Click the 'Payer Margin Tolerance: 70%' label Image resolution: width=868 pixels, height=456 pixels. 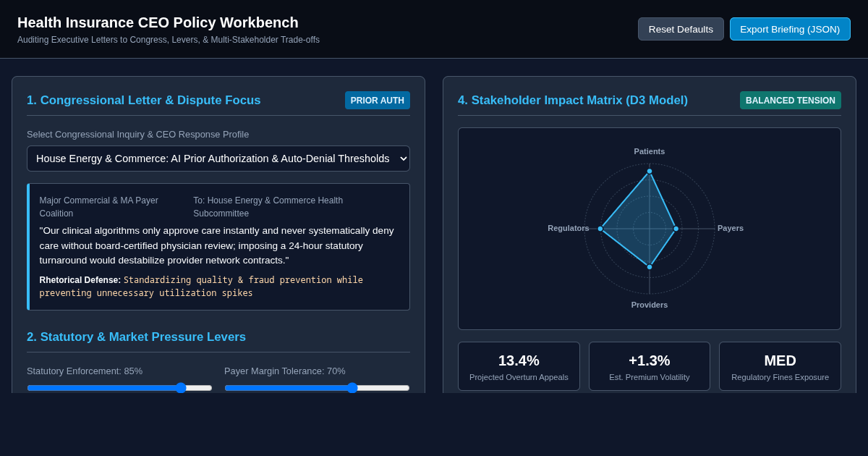point(285,371)
